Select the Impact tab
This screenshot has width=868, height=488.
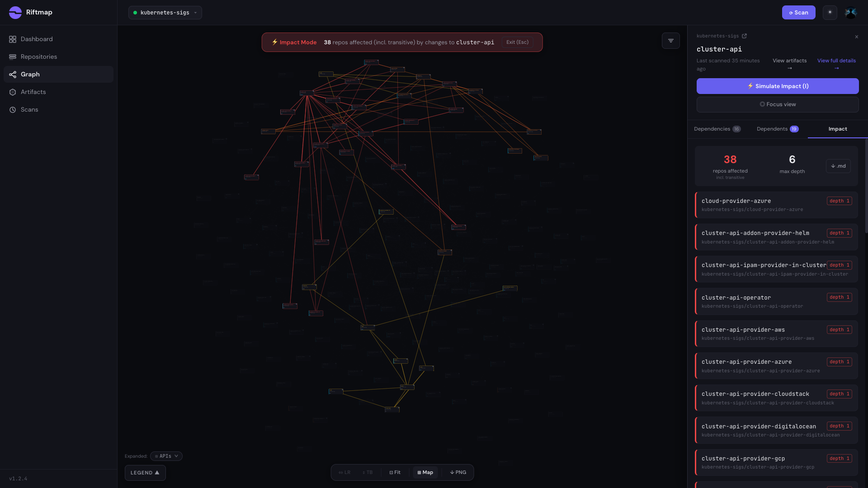point(838,129)
